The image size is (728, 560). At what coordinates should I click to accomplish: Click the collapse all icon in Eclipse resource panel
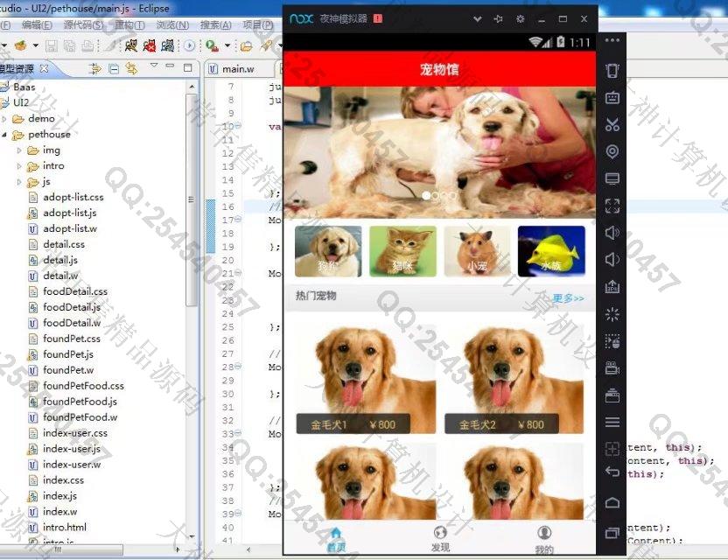tap(114, 69)
